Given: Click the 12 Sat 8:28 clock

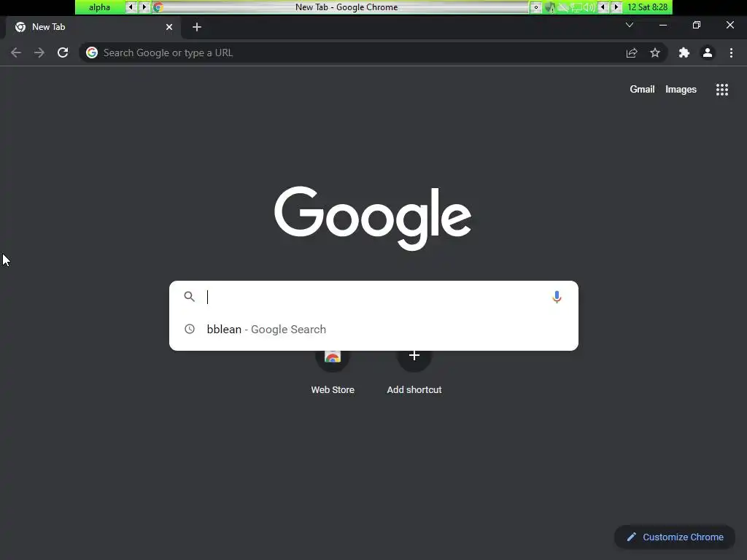Looking at the screenshot, I should point(648,7).
